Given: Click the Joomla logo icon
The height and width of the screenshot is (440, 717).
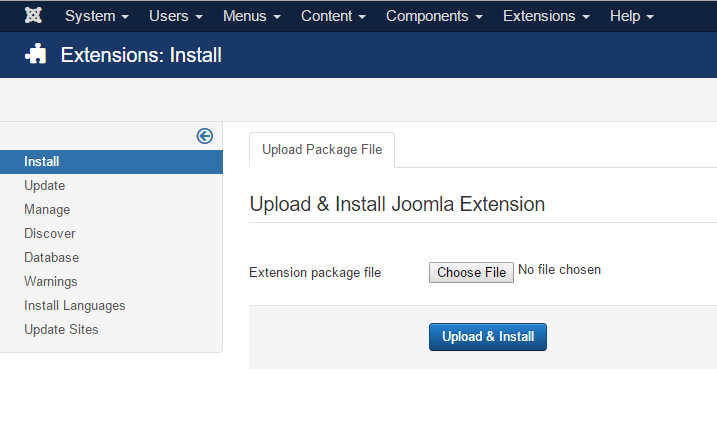Looking at the screenshot, I should [33, 16].
